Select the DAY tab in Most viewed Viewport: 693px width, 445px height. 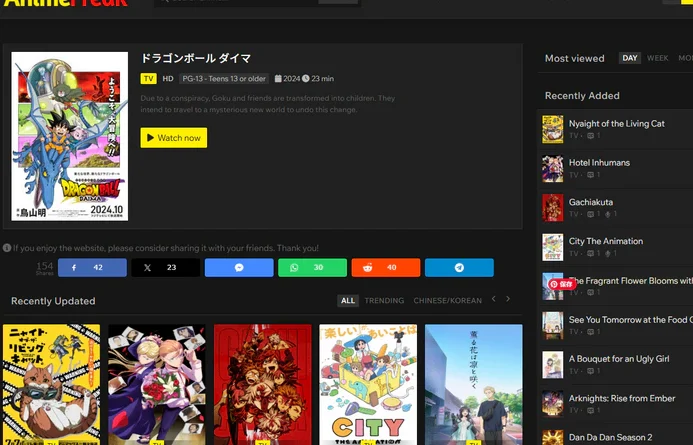(x=630, y=58)
